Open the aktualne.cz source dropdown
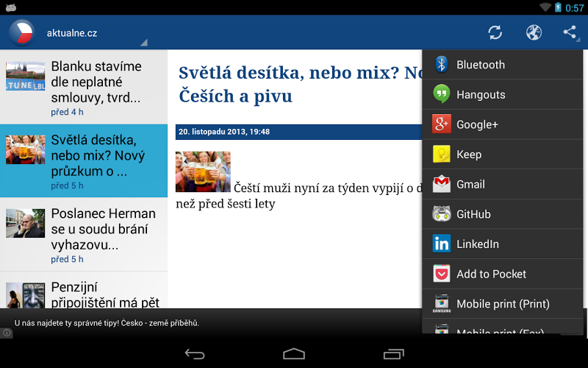The image size is (588, 368). (x=97, y=33)
